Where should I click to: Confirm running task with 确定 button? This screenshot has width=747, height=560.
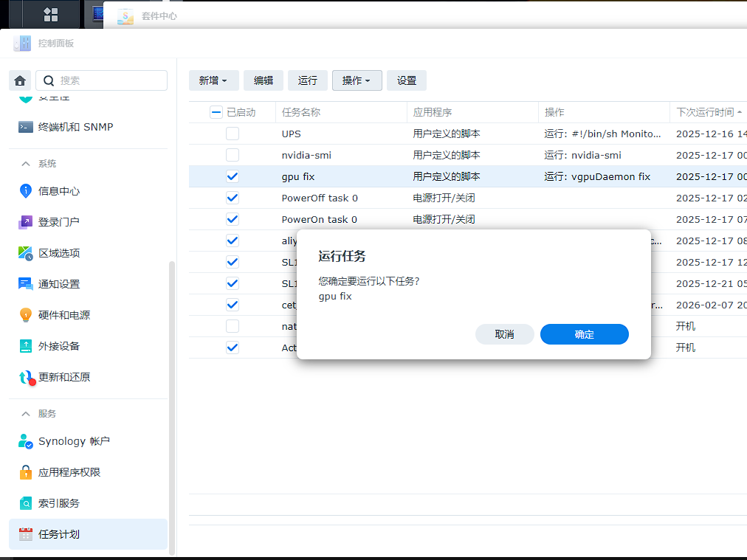[584, 334]
